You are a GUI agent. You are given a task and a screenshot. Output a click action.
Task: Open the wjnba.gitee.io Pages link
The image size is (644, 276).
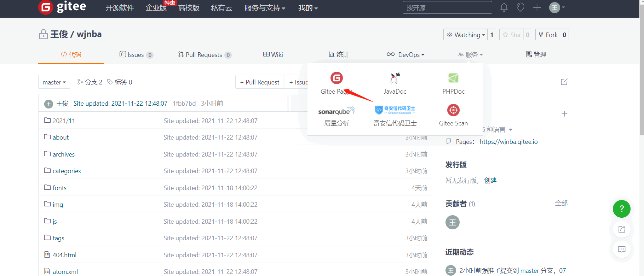point(508,142)
